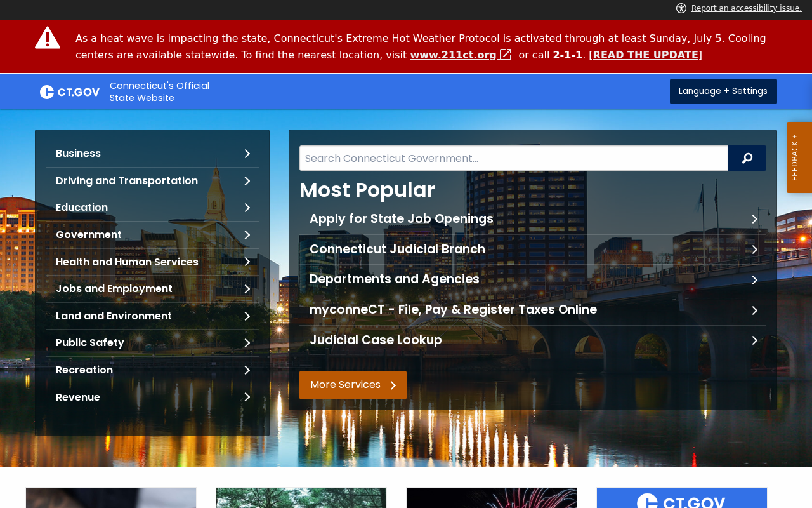The image size is (812, 508).
Task: Expand the Government chevron arrow
Action: (x=247, y=235)
